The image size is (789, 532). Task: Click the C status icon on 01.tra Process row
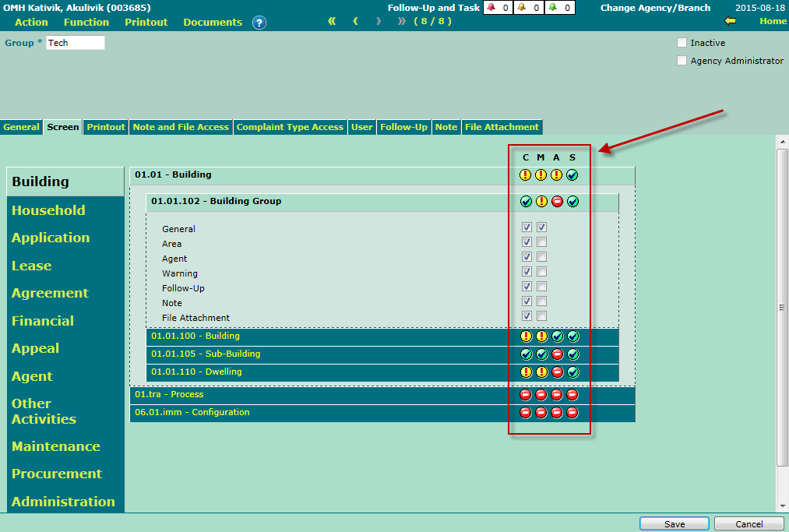(526, 395)
